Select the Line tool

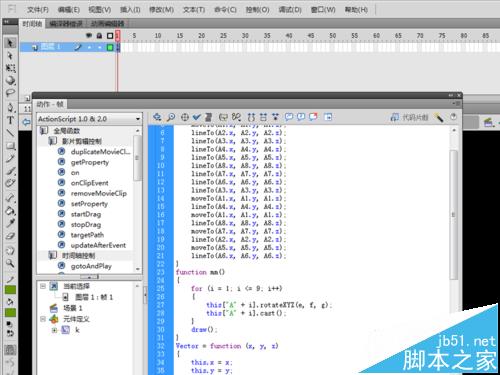(10, 133)
